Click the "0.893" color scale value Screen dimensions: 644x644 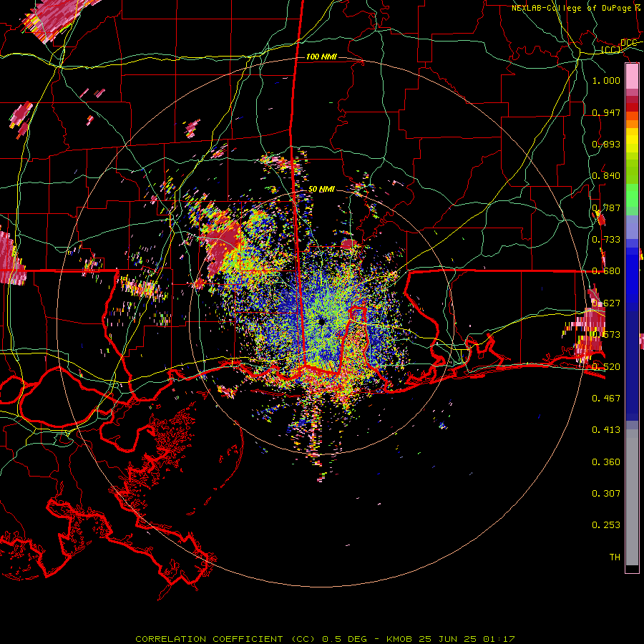pyautogui.click(x=606, y=144)
